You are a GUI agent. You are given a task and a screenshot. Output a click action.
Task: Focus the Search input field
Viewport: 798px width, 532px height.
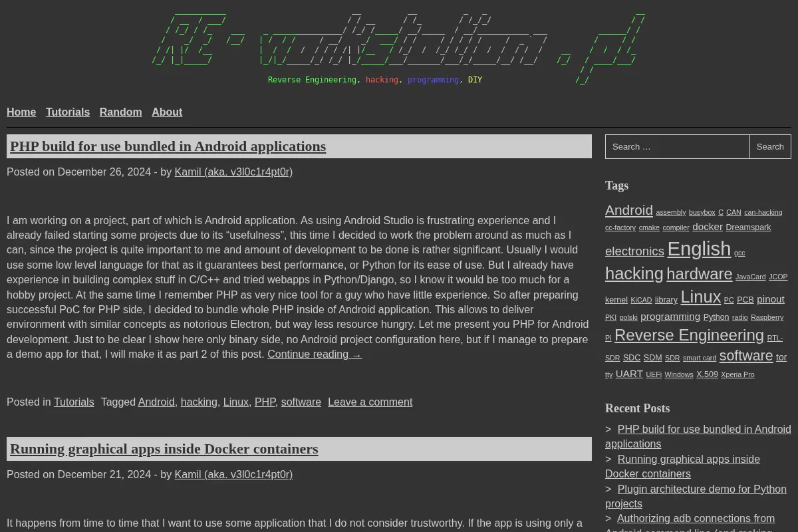[677, 147]
